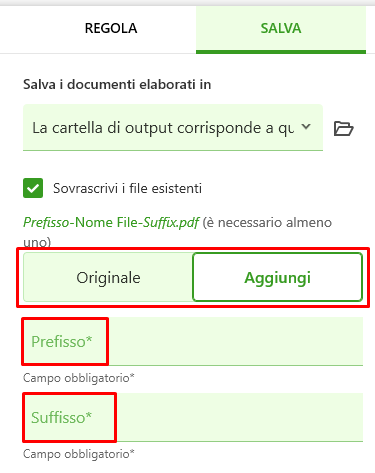Screen dimensions: 375x473
Task: Uncheck the Sovrascrivi i file esistenti checkbox
Action: coord(33,188)
